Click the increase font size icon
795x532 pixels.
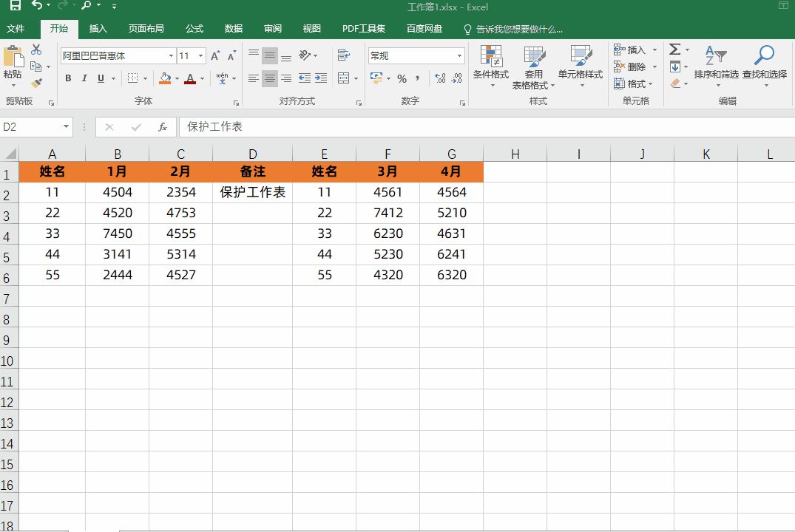click(215, 56)
